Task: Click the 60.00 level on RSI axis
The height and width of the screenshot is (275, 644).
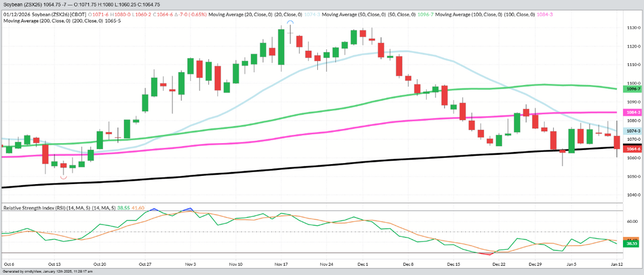Action: (632, 222)
